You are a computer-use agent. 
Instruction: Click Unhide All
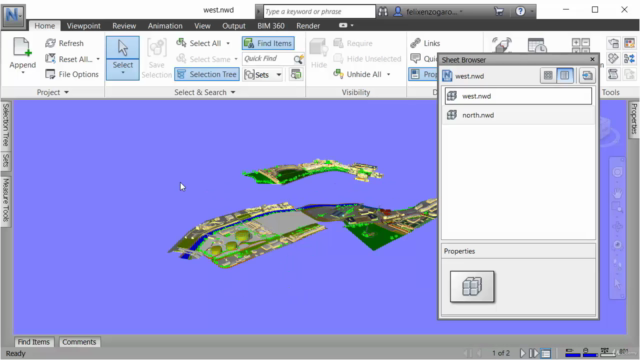(358, 74)
